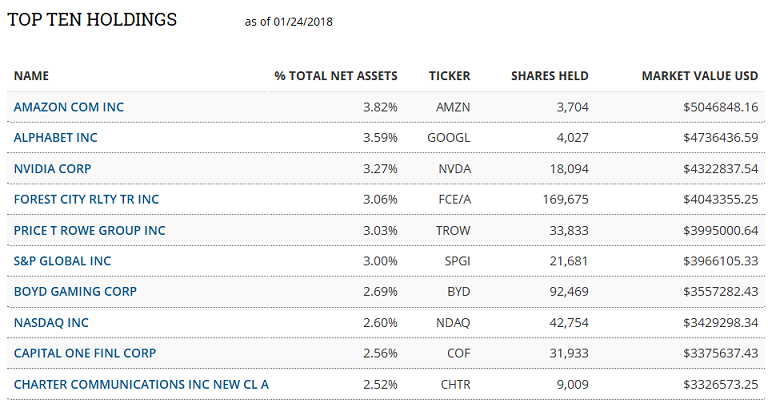Select the 2.69% net assets value
The width and height of the screenshot is (772, 412).
pyautogui.click(x=380, y=291)
